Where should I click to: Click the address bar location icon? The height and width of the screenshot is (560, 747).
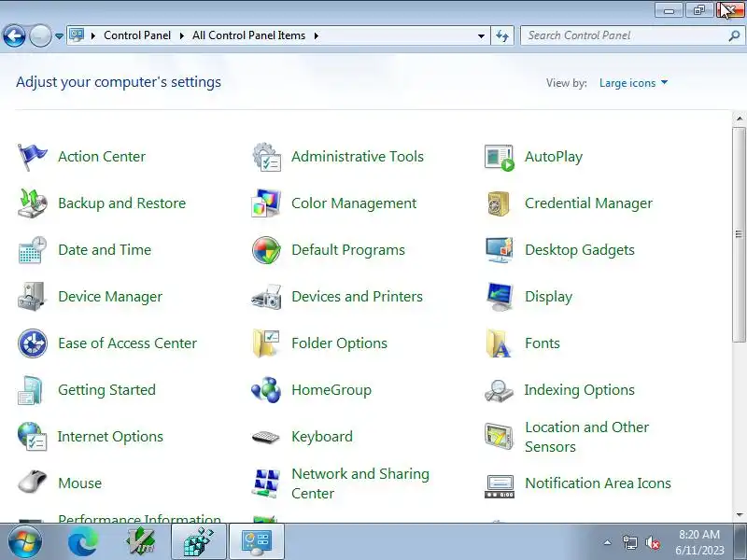point(77,35)
